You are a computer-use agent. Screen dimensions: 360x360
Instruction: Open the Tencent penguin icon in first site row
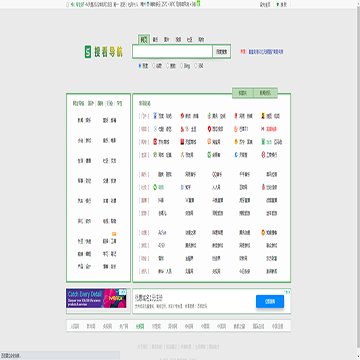209,116
